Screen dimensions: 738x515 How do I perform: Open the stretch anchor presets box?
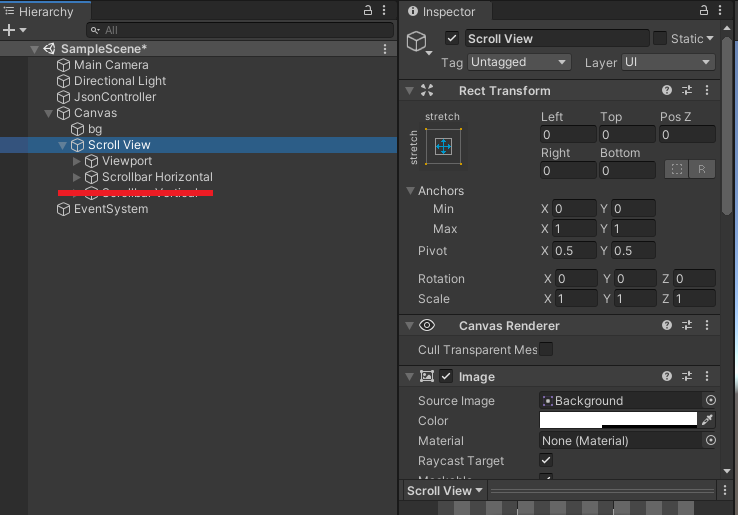tap(443, 146)
